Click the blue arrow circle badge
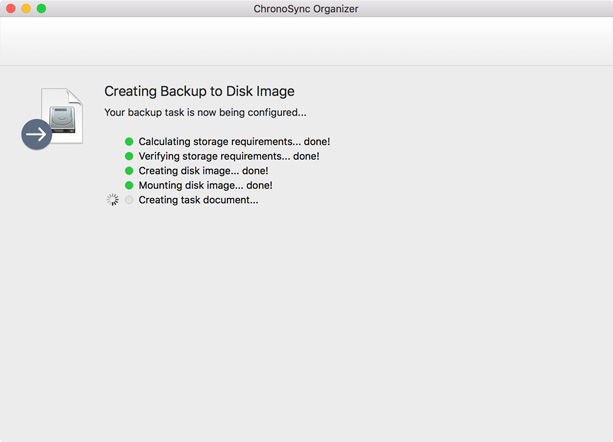This screenshot has width=613, height=442. coord(37,134)
